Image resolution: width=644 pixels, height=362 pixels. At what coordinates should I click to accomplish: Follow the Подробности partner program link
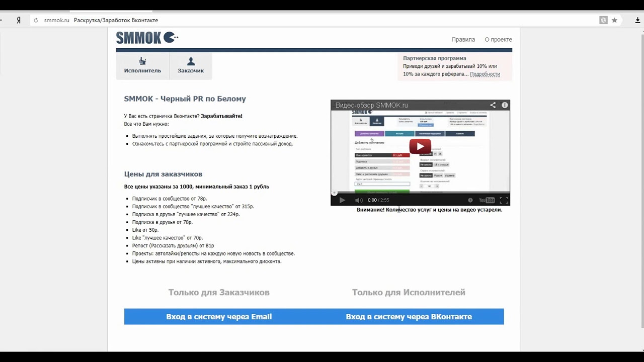tap(485, 74)
